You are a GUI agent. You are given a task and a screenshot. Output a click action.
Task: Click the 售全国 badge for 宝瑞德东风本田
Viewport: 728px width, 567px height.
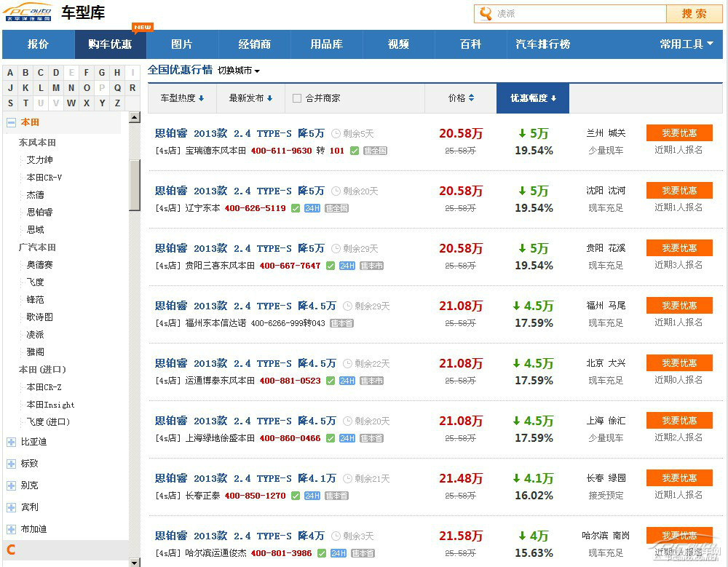(375, 151)
